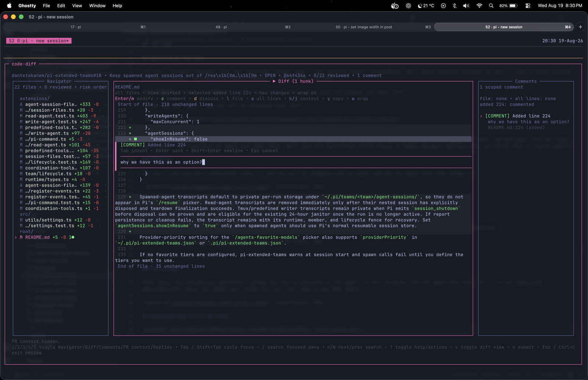Click the date and time in menu bar

560,6
